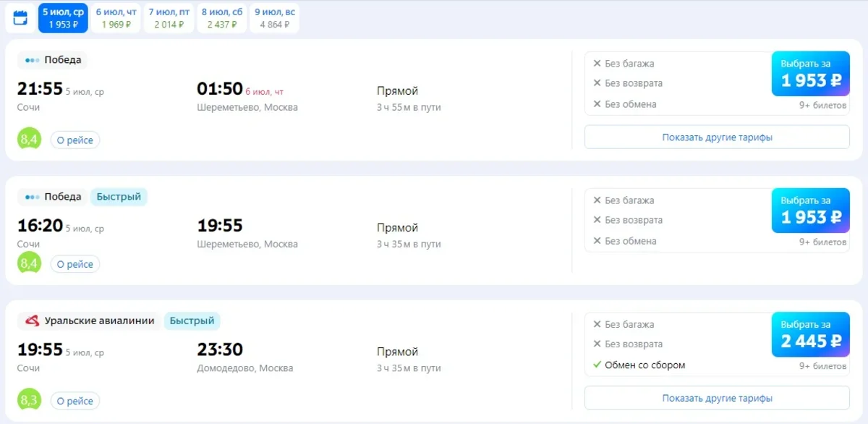Select the 9 июл, вс date tab
The width and height of the screenshot is (868, 424).
(x=274, y=18)
